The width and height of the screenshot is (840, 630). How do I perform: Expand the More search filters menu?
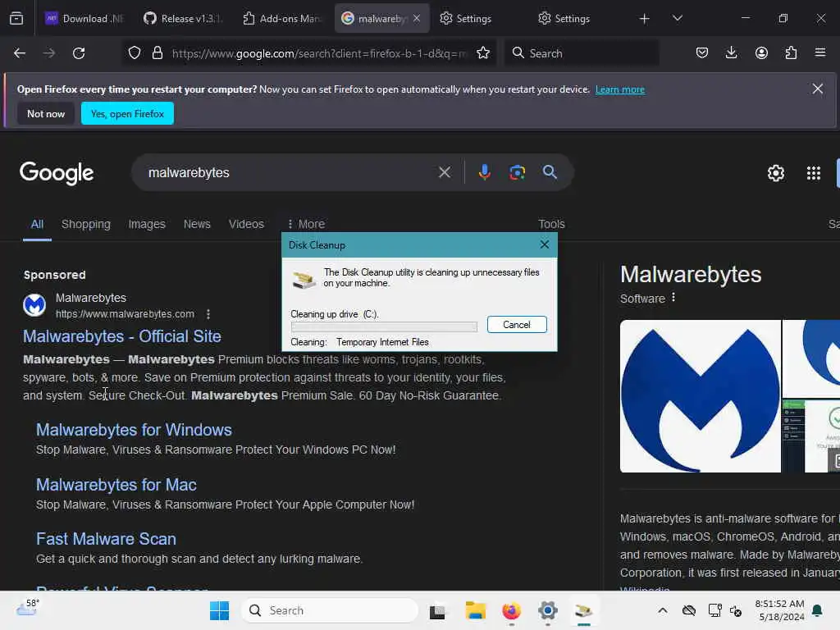pos(306,224)
